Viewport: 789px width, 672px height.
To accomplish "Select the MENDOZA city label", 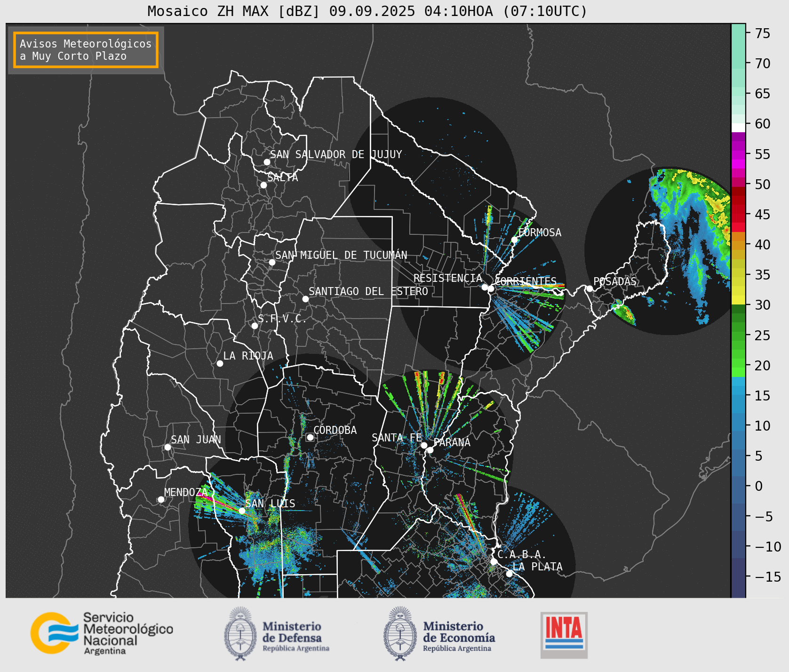I will pyautogui.click(x=185, y=492).
